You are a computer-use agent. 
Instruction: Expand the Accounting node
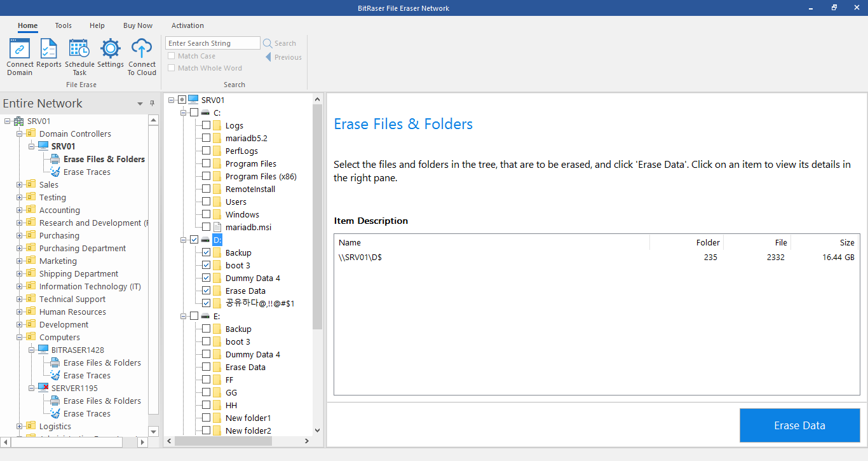(19, 210)
